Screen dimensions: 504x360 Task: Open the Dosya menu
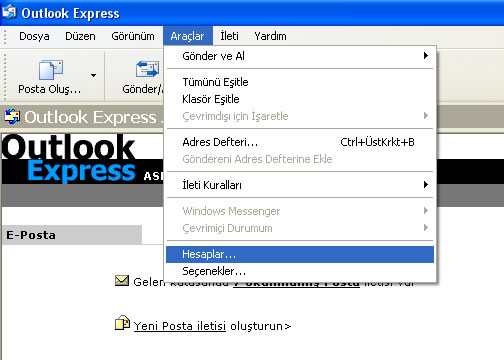pyautogui.click(x=34, y=36)
